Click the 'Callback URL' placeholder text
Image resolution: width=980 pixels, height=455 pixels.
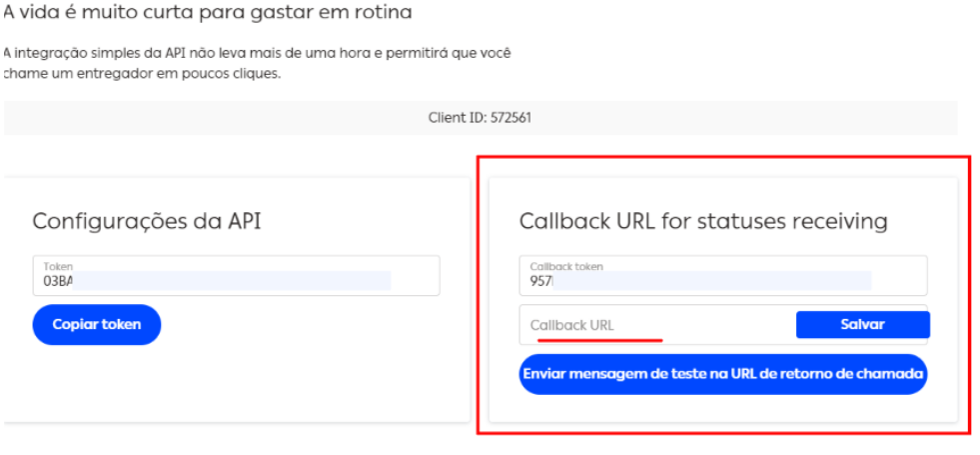(572, 325)
